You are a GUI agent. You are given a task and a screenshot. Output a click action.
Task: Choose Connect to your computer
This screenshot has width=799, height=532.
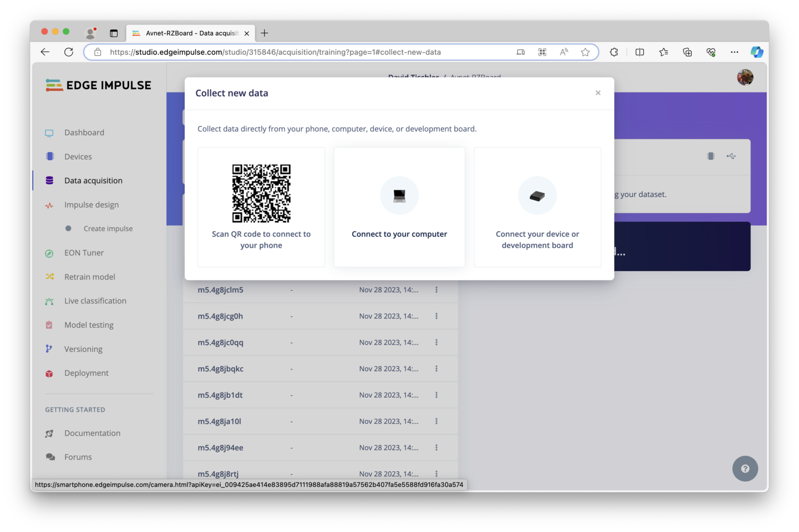[x=399, y=207]
